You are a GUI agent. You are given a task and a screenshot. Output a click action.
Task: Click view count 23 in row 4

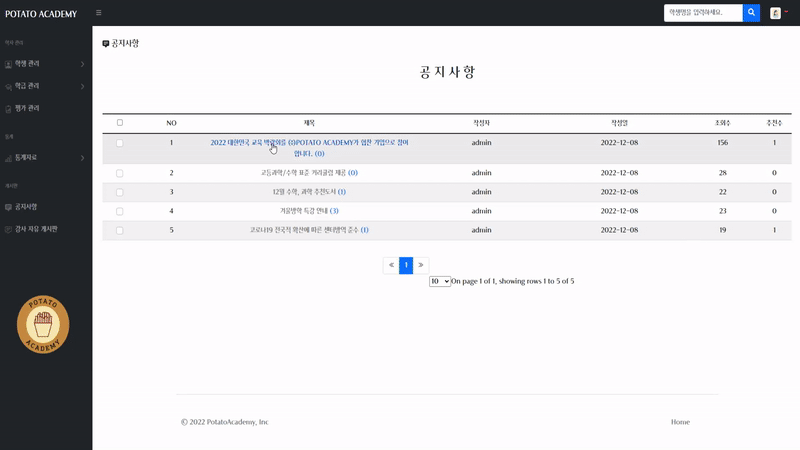[x=722, y=211]
